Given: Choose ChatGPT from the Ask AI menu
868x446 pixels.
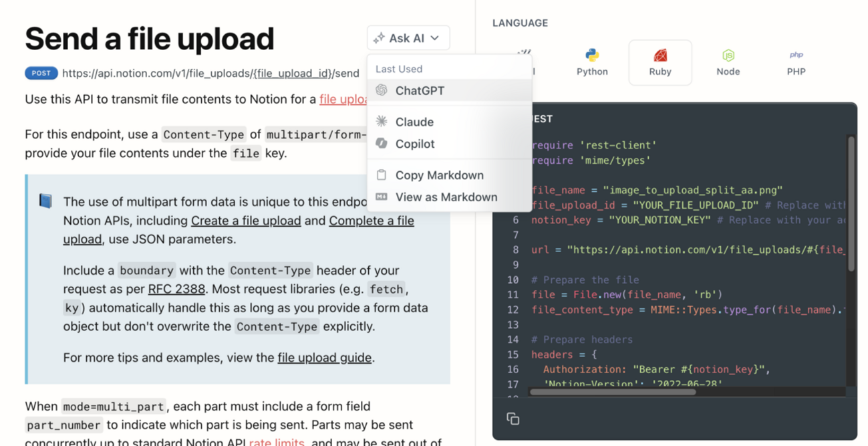Looking at the screenshot, I should pyautogui.click(x=449, y=90).
